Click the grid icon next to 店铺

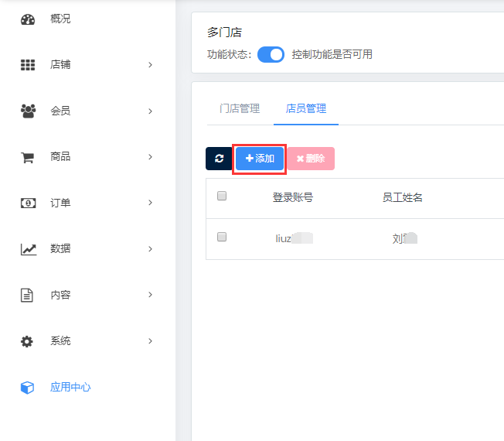coord(28,65)
